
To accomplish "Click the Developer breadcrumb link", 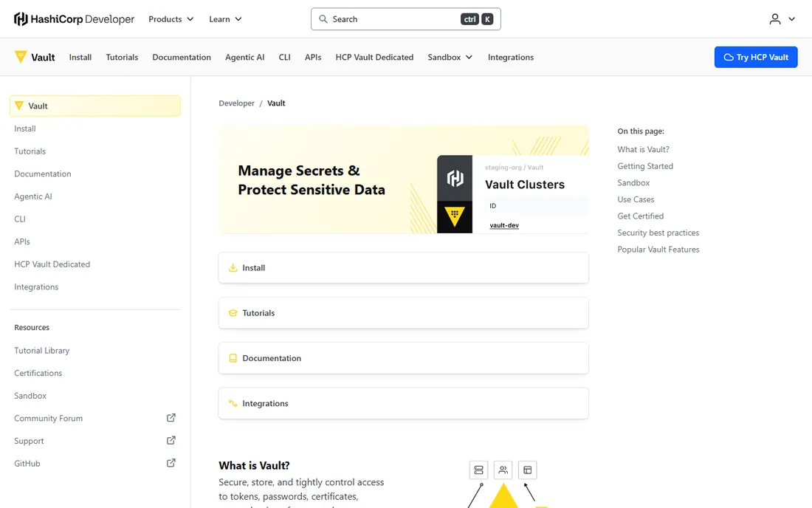I will pyautogui.click(x=237, y=103).
